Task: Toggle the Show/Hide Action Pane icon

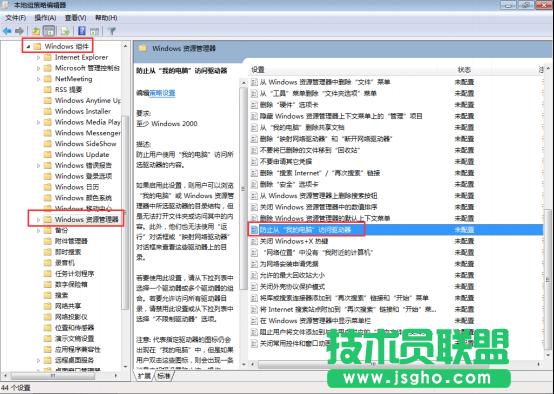Action: tap(94, 31)
